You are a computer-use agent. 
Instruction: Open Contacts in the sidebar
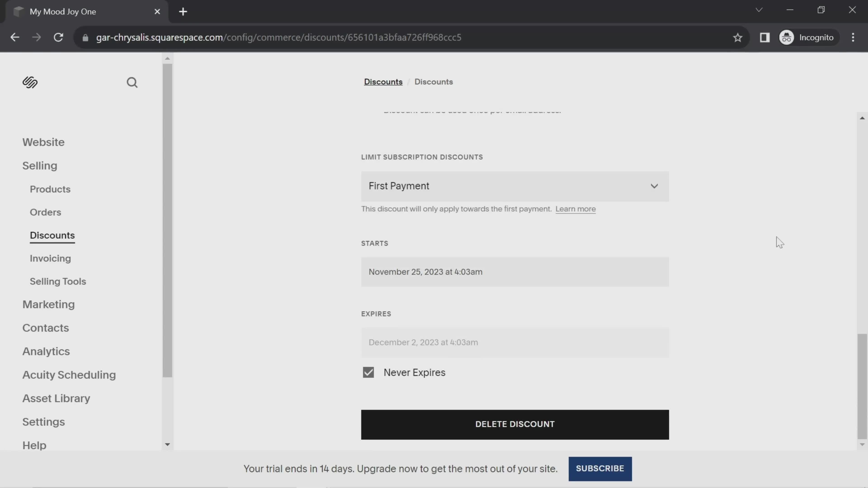pos(45,328)
